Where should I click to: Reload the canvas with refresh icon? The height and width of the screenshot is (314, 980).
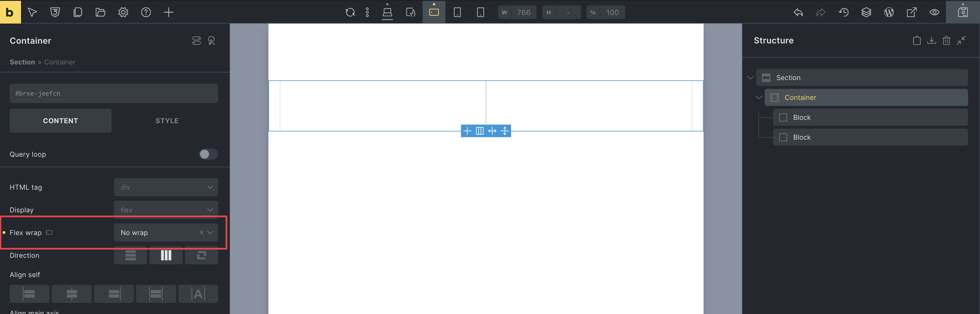coord(350,12)
